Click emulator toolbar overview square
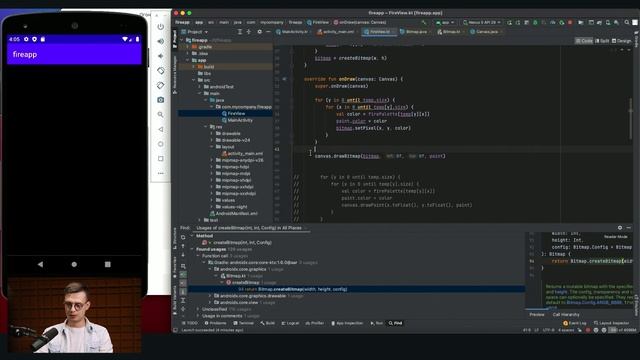640x360 pixels. coord(161,159)
